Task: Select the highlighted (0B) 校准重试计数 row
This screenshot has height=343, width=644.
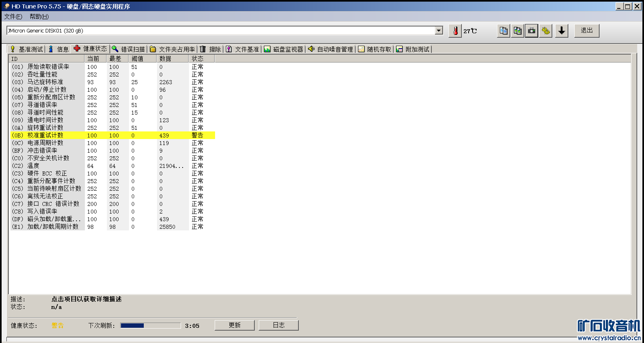Action: (x=113, y=135)
